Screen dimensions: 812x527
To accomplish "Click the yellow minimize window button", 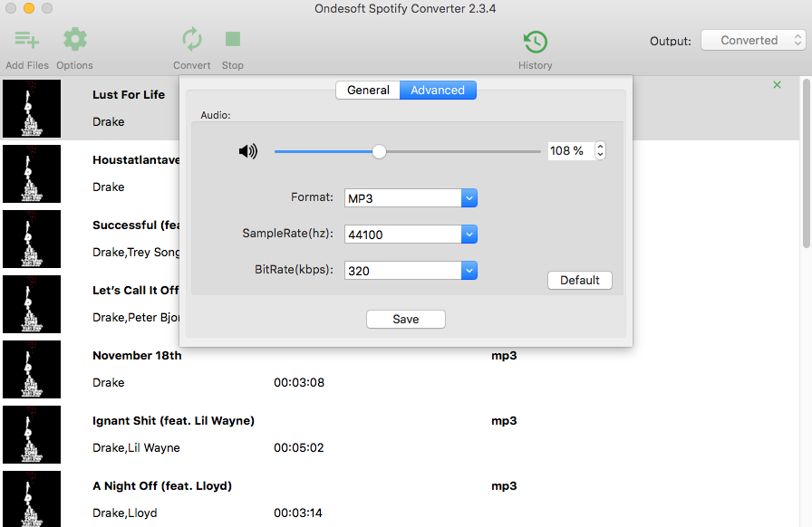I will [x=29, y=8].
